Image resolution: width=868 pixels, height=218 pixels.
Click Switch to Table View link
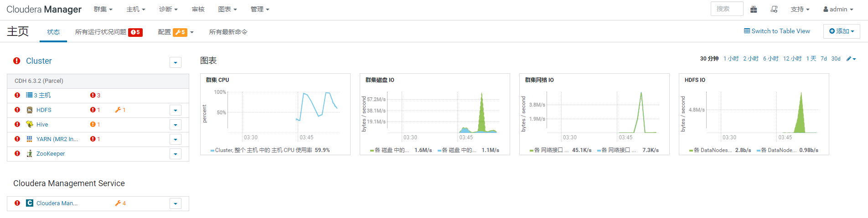coord(777,31)
